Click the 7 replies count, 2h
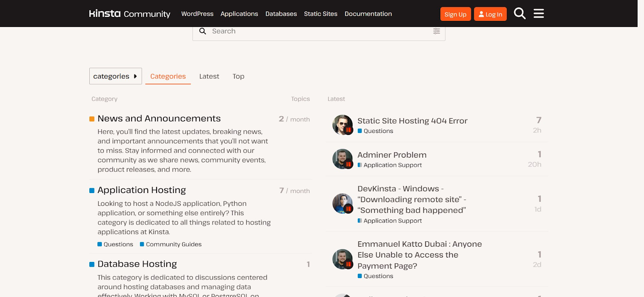Viewport: 644px width, 297px height. (539, 120)
